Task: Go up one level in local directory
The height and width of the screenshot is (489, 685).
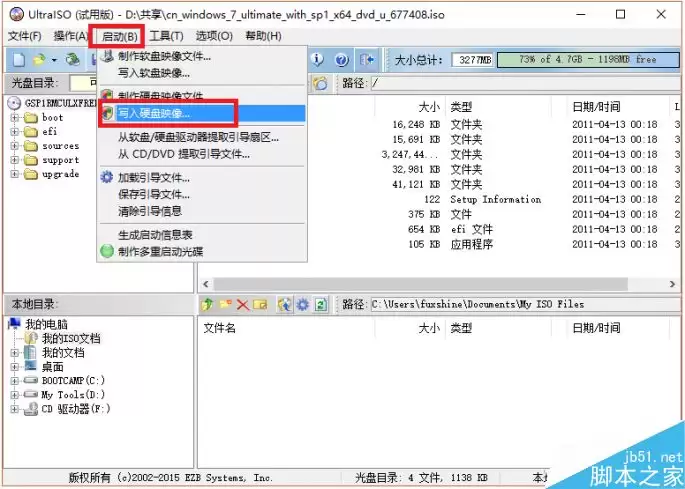Action: [x=207, y=304]
